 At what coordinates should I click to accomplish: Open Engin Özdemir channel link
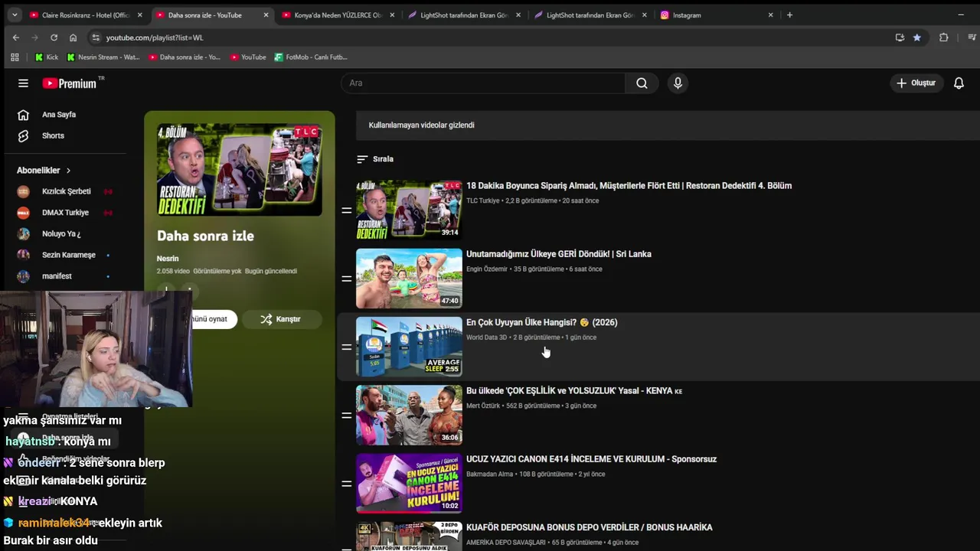point(487,269)
